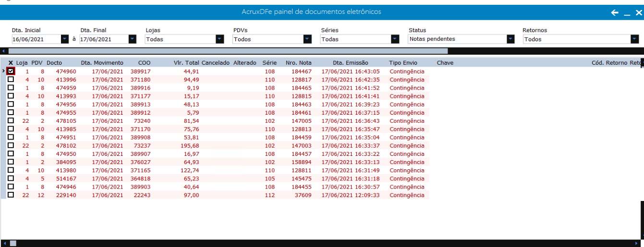Sort by Vlr. Total column header
The height and width of the screenshot is (247, 644).
tap(186, 63)
